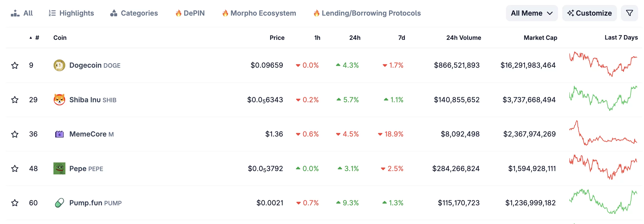Click the Dogecoin coin logo icon
This screenshot has width=644, height=224.
(59, 65)
